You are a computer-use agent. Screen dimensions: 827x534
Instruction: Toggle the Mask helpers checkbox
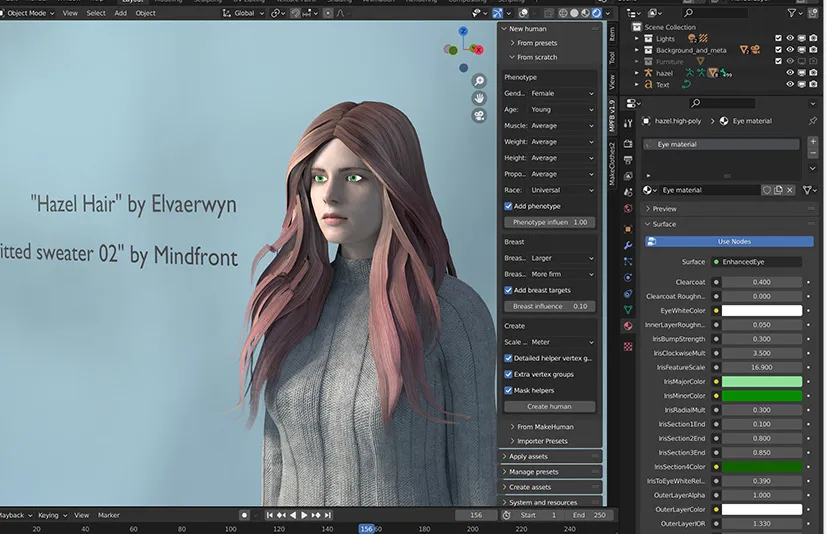click(508, 390)
